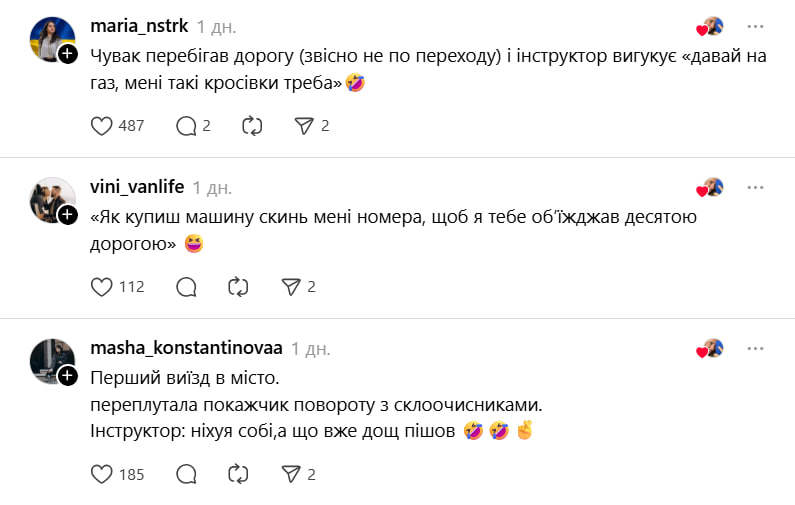Viewport: 795px width, 505px height.
Task: Share maria_nstrk's post via send icon
Action: [x=304, y=125]
